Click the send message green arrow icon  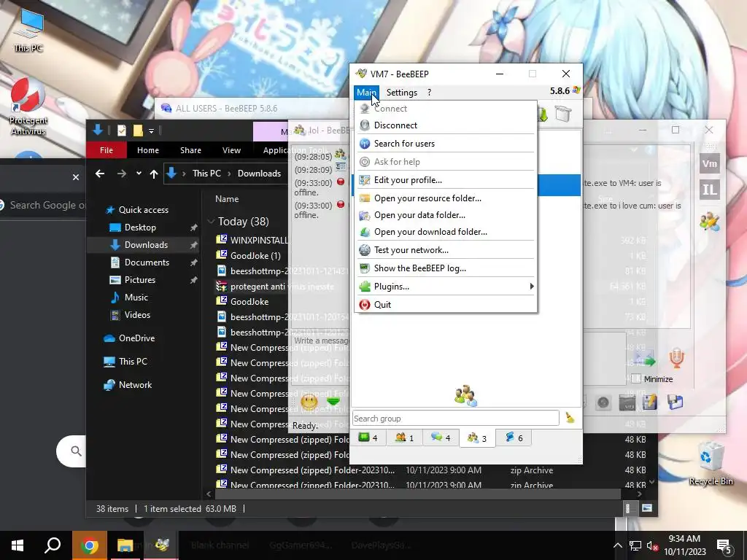pos(646,362)
